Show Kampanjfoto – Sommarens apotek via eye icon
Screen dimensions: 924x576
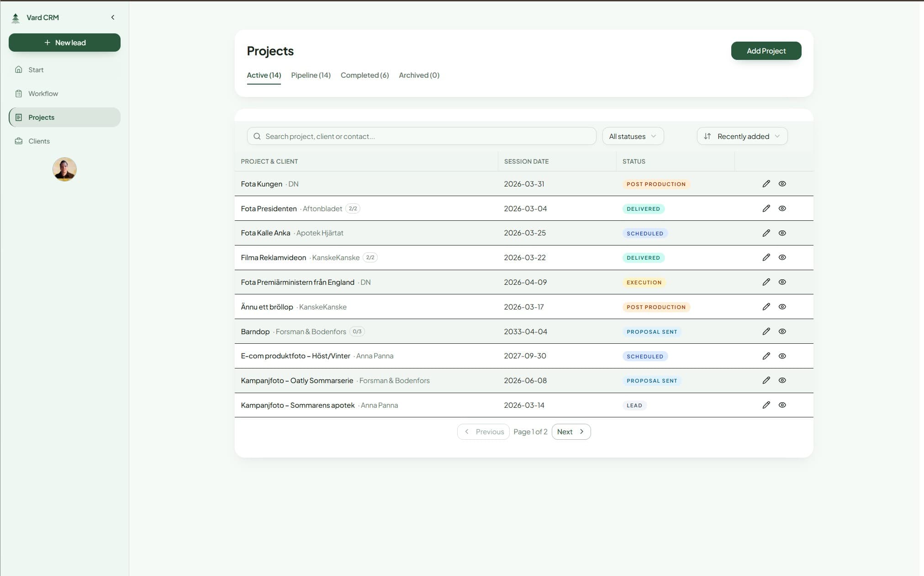pos(782,405)
